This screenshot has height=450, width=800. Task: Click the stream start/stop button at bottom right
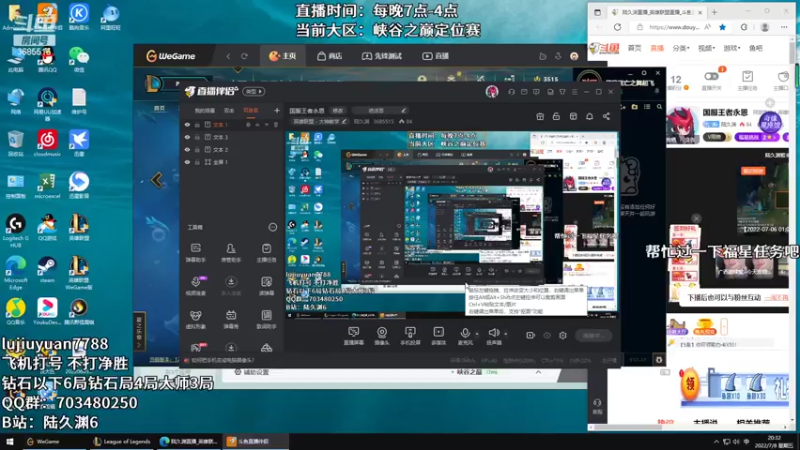(593, 336)
